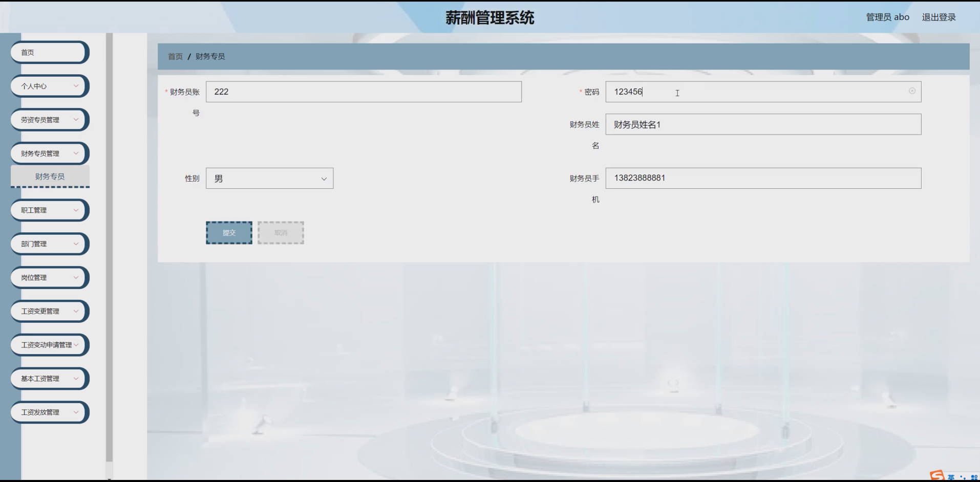
Task: Expand the 个人中心 sidebar menu
Action: coord(50,86)
